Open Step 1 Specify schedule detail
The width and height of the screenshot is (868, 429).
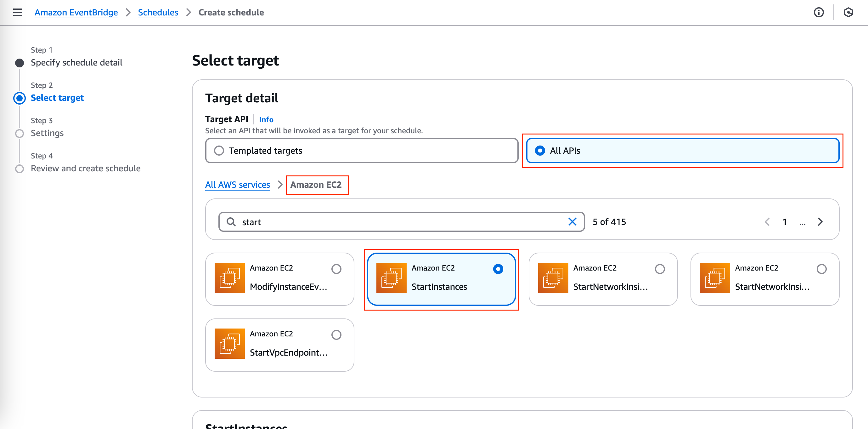76,62
